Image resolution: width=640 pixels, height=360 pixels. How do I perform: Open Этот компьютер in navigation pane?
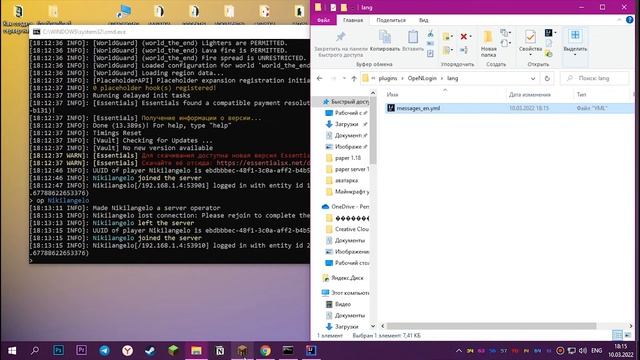[345, 293]
